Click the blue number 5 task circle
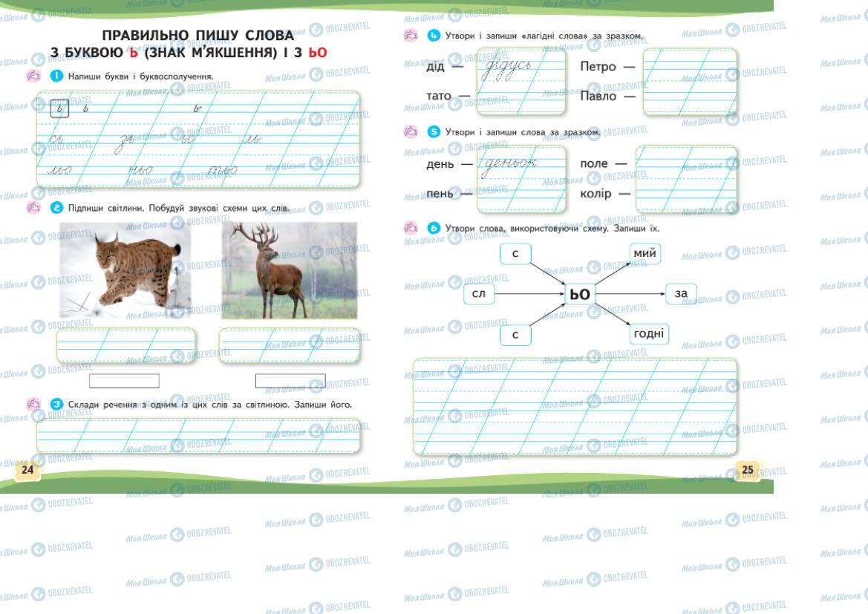Viewport: 868px width, 614px height. click(434, 131)
